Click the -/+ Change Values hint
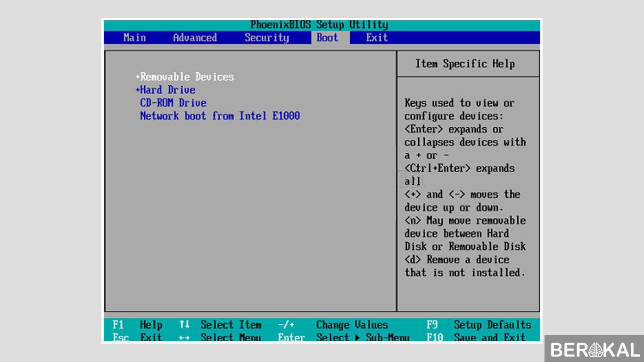The image size is (644, 362). click(333, 325)
